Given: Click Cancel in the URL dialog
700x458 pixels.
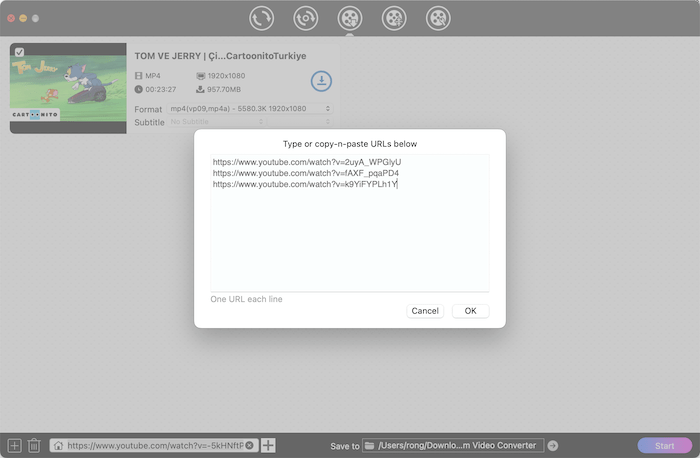Looking at the screenshot, I should coord(425,311).
